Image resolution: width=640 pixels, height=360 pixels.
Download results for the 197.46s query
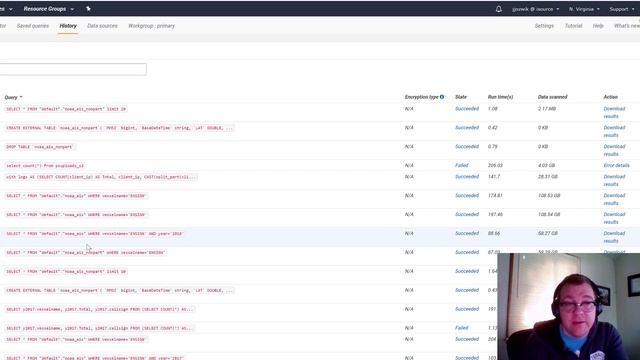tap(614, 218)
